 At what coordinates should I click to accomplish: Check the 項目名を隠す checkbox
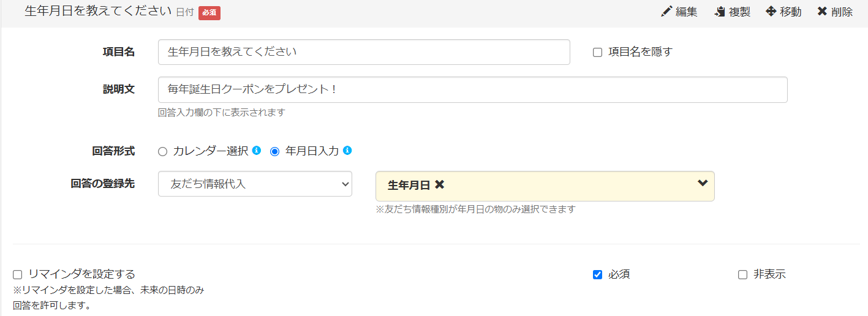pyautogui.click(x=597, y=53)
